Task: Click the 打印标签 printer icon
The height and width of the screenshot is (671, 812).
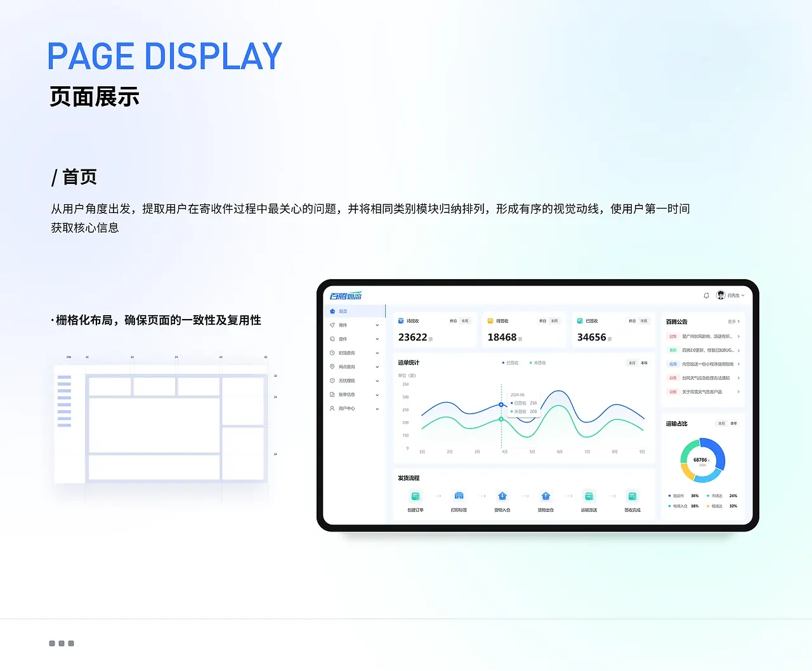Action: [x=459, y=496]
